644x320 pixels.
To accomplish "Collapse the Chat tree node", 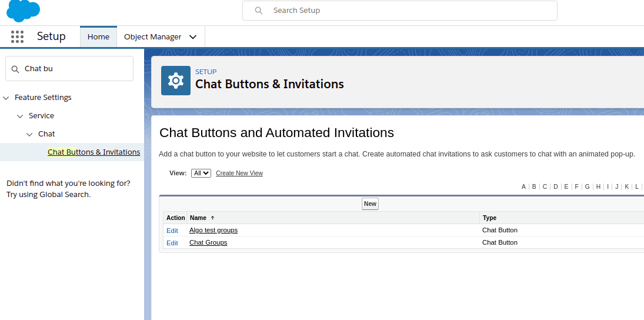I will click(x=29, y=134).
